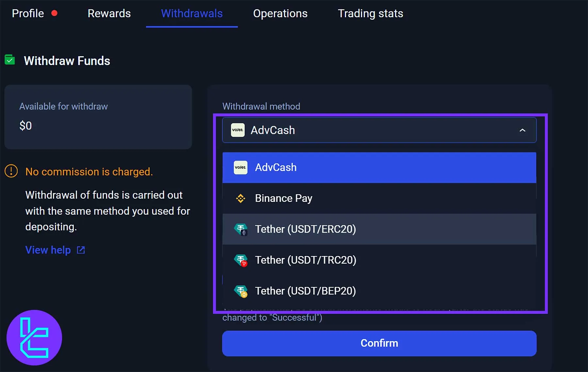
Task: Click the Available for withdraw balance card
Action: click(98, 117)
